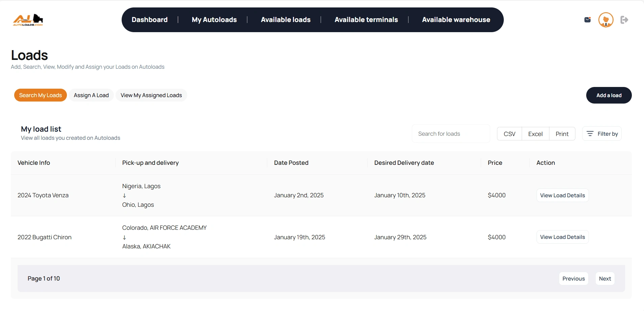Screen dimensions: 644x311
Task: Go to Available warehouse
Action: (x=456, y=20)
